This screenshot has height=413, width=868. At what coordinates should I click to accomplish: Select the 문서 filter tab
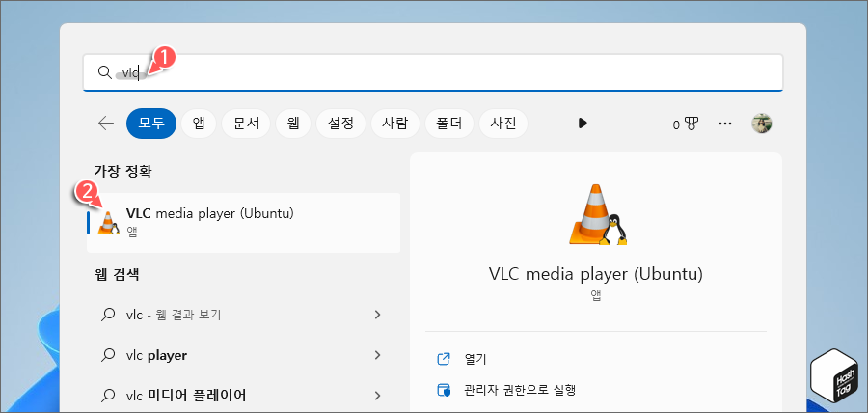[246, 123]
